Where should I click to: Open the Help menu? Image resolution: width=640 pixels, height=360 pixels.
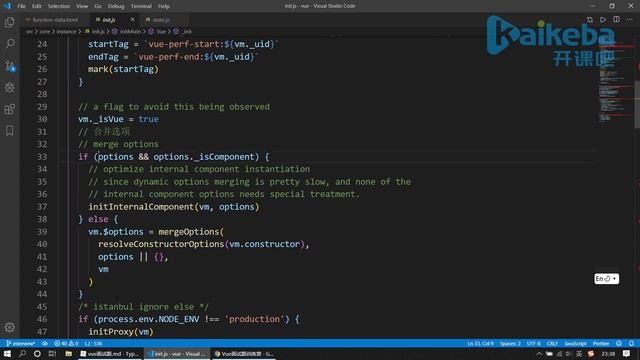click(x=164, y=6)
